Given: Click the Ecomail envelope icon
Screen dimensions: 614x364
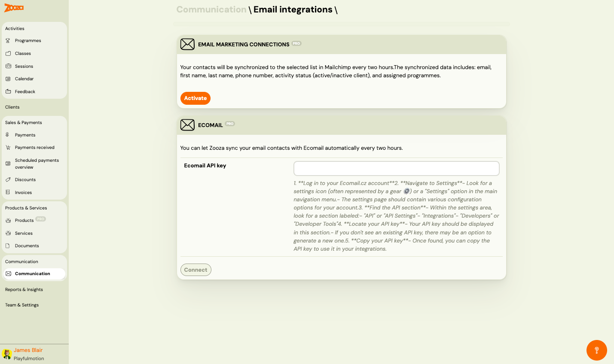Looking at the screenshot, I should 187,125.
